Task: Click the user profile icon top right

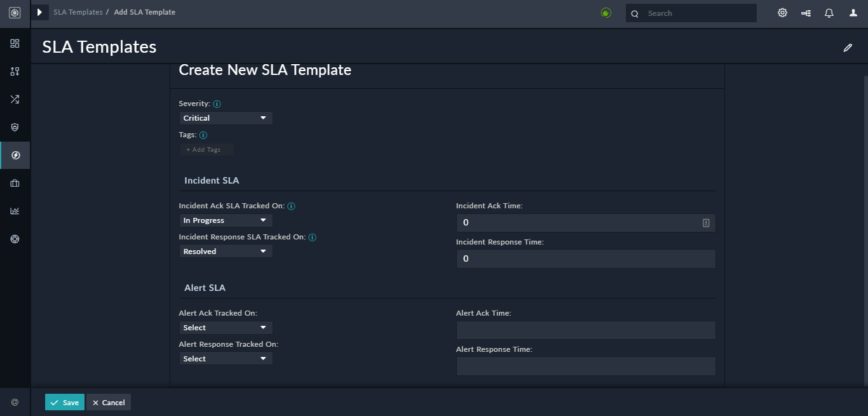Action: point(851,13)
